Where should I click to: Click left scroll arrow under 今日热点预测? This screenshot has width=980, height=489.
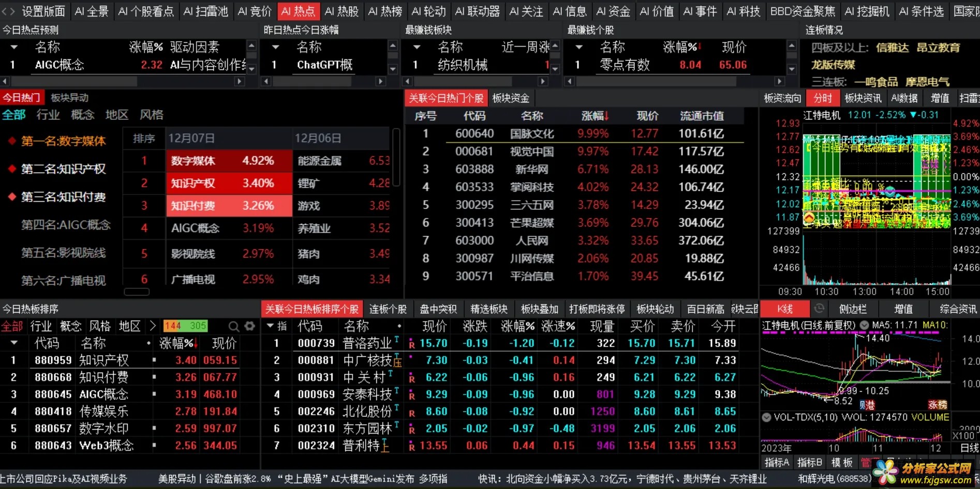click(x=5, y=81)
